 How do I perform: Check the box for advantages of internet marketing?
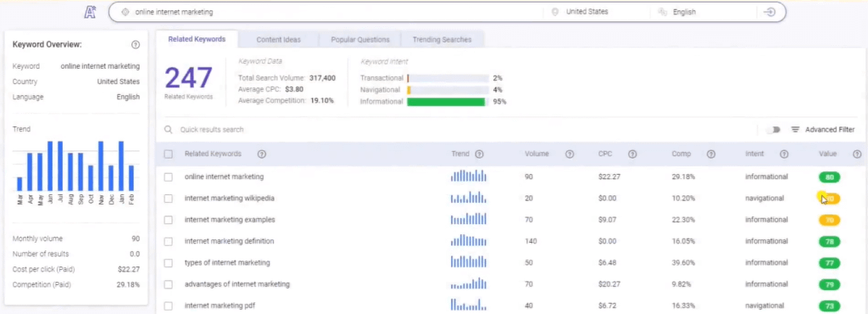coord(169,284)
